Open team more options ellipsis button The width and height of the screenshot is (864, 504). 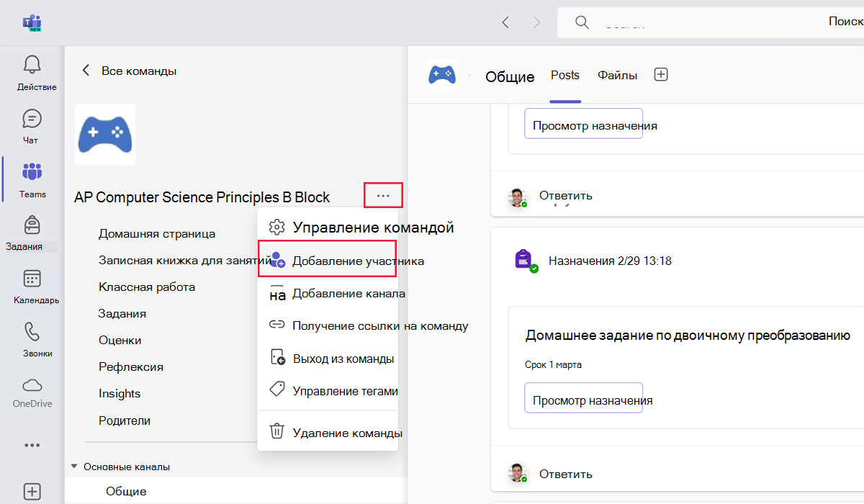pos(383,195)
